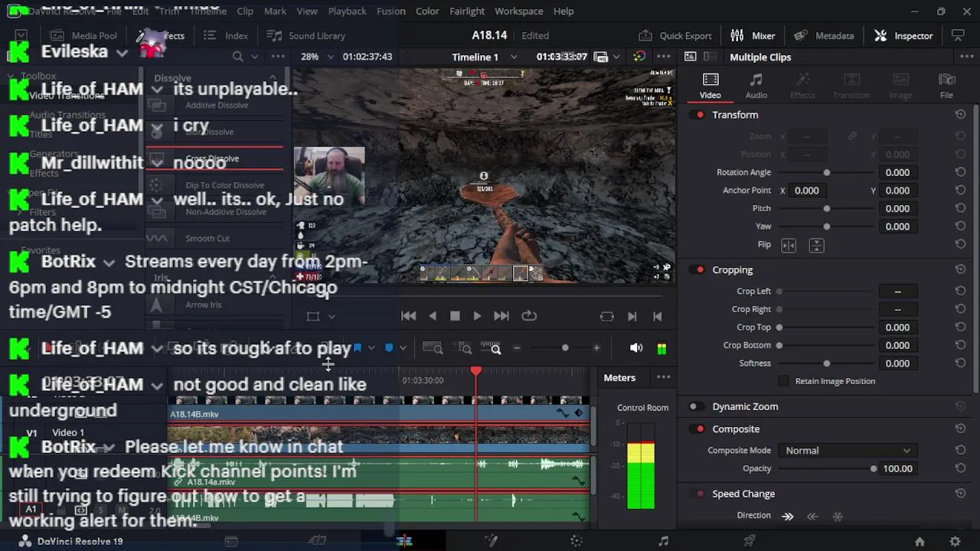980x551 pixels.
Task: Open the Metadata panel button
Action: click(824, 35)
